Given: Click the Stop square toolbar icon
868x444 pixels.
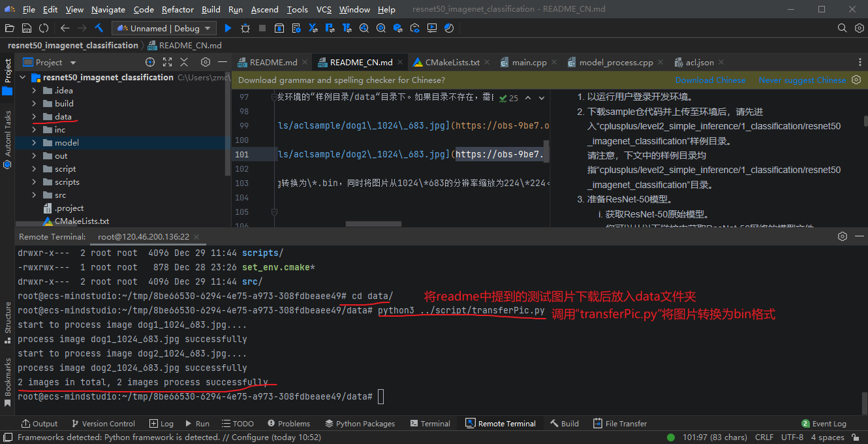Looking at the screenshot, I should click(x=262, y=28).
